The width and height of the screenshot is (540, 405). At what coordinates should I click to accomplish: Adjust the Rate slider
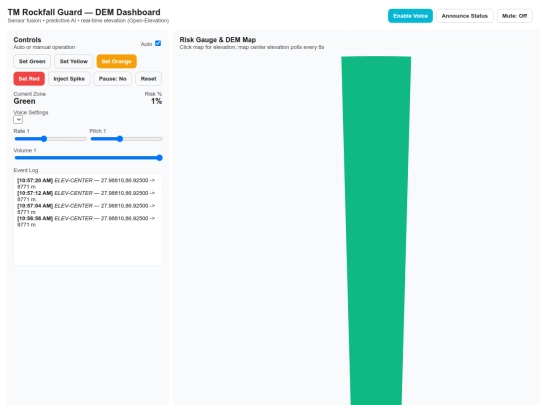[x=50, y=139]
